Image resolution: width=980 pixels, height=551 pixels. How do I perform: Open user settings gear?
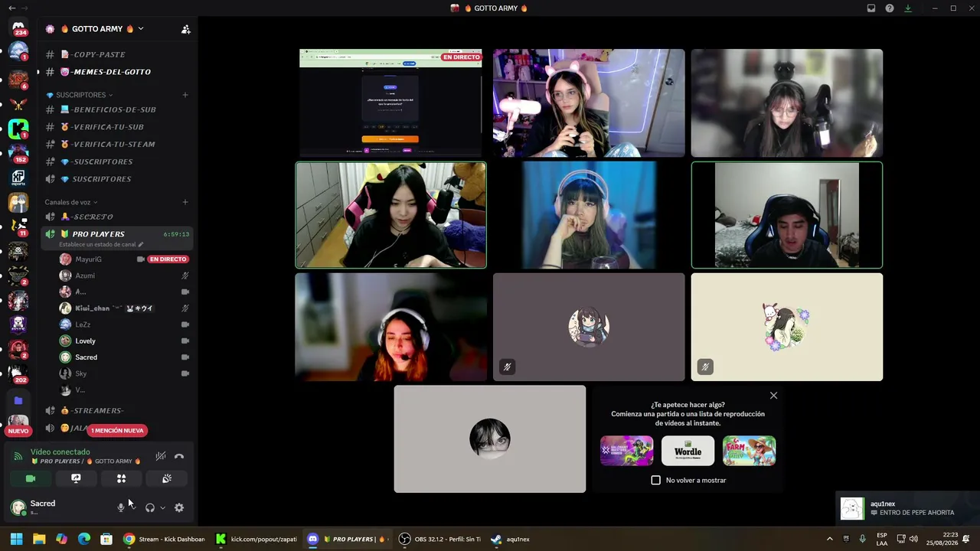(179, 507)
